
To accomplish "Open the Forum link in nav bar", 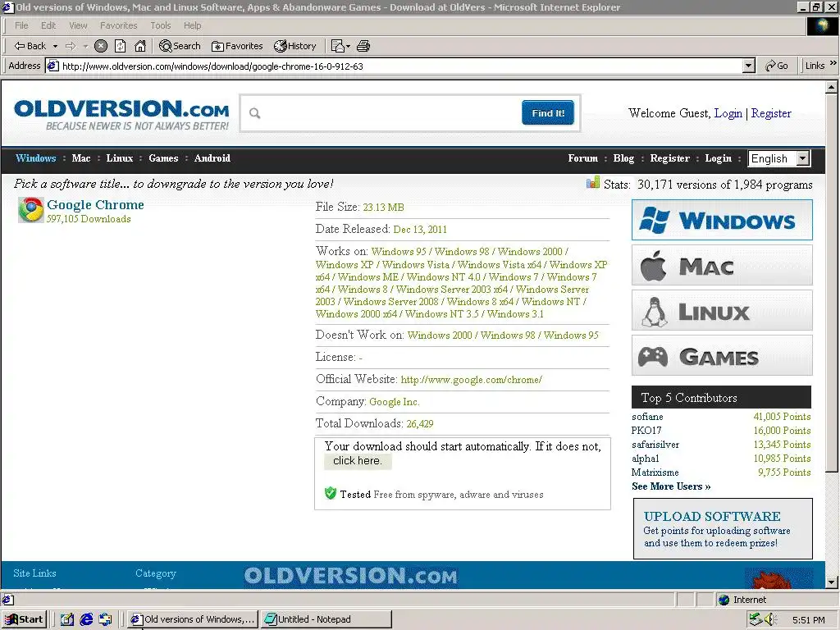I will click(583, 158).
